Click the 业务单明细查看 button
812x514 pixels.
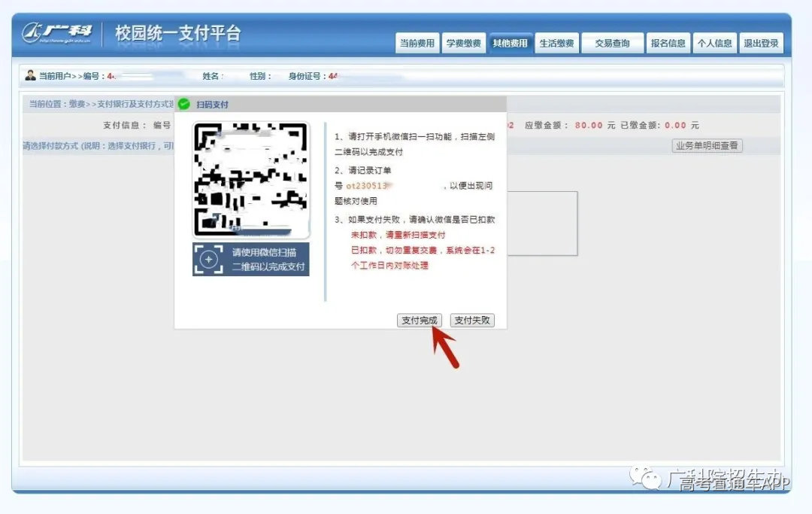707,145
